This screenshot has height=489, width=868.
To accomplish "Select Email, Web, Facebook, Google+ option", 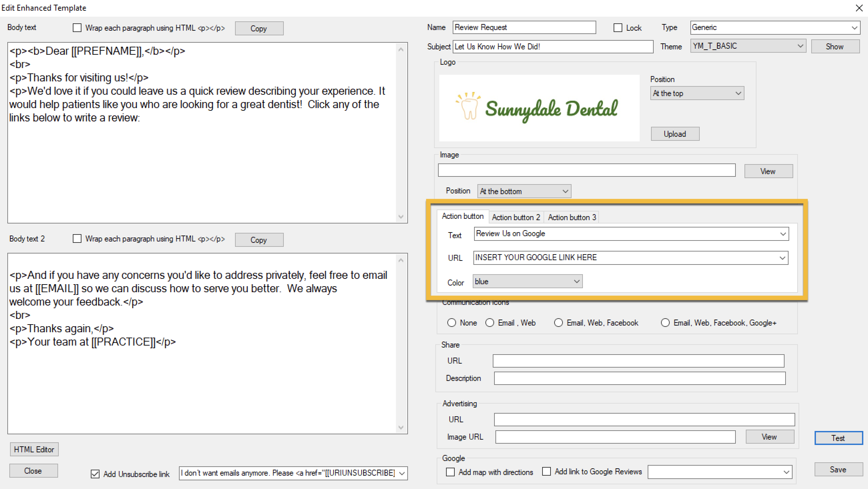I will 665,323.
